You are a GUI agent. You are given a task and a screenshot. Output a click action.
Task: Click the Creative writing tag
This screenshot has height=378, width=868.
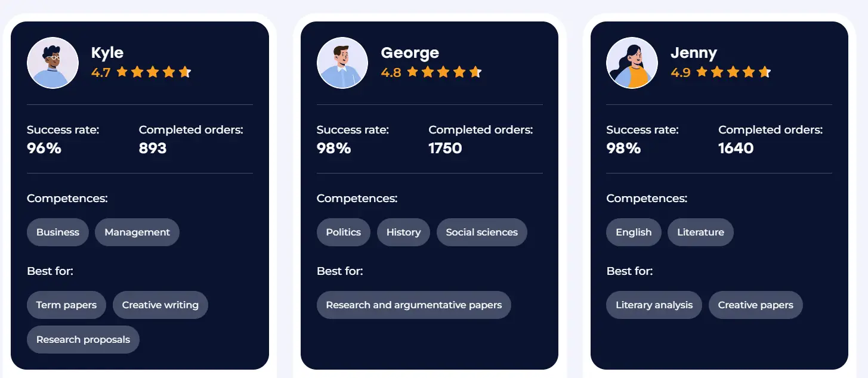tap(160, 305)
